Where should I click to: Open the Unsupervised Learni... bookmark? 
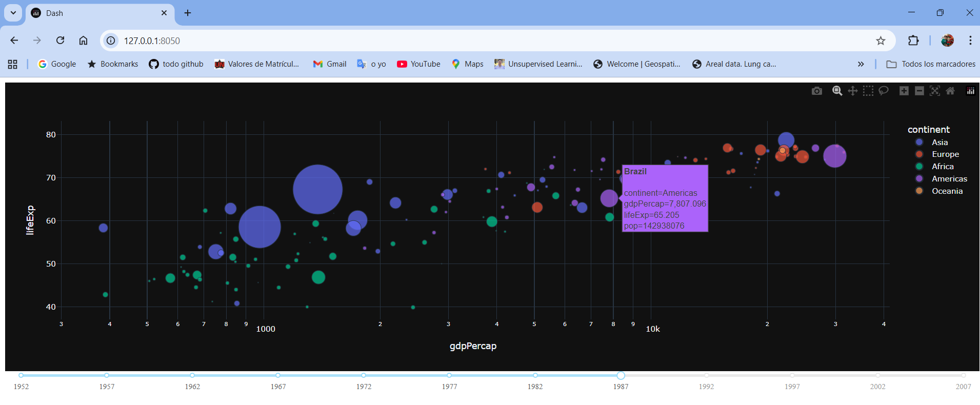pos(538,64)
